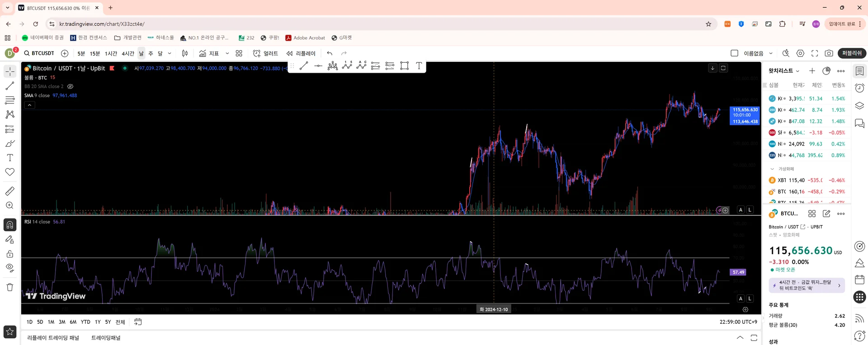This screenshot has width=868, height=345.
Task: Open BTCUSDT symbol search
Action: (39, 53)
